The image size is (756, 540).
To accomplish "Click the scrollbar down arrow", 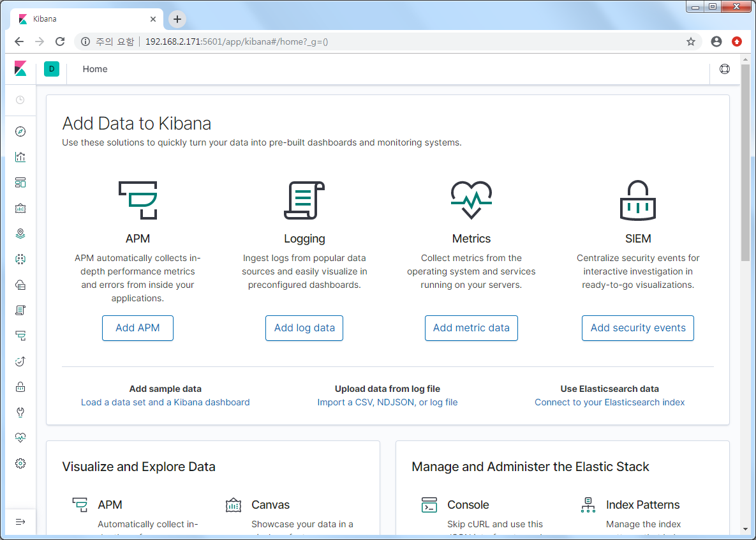I will [745, 530].
